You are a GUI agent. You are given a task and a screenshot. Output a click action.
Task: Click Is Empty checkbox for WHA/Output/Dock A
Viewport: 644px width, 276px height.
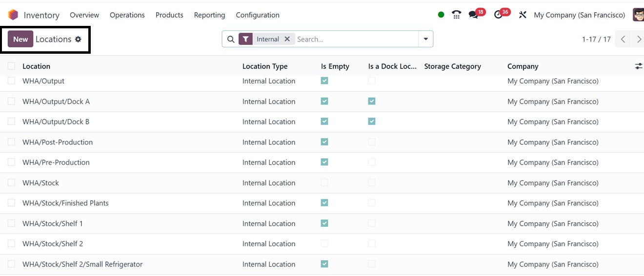click(x=324, y=101)
